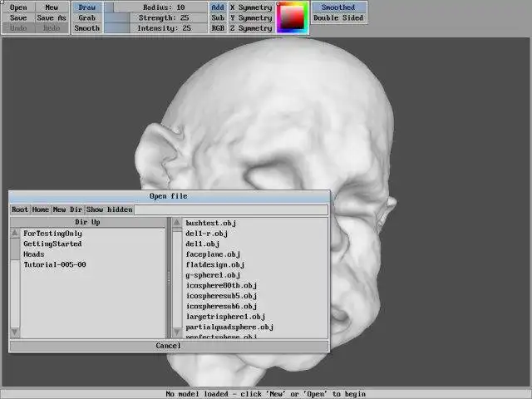The width and height of the screenshot is (532, 399).
Task: Click the Open button in toolbar
Action: 18,7
